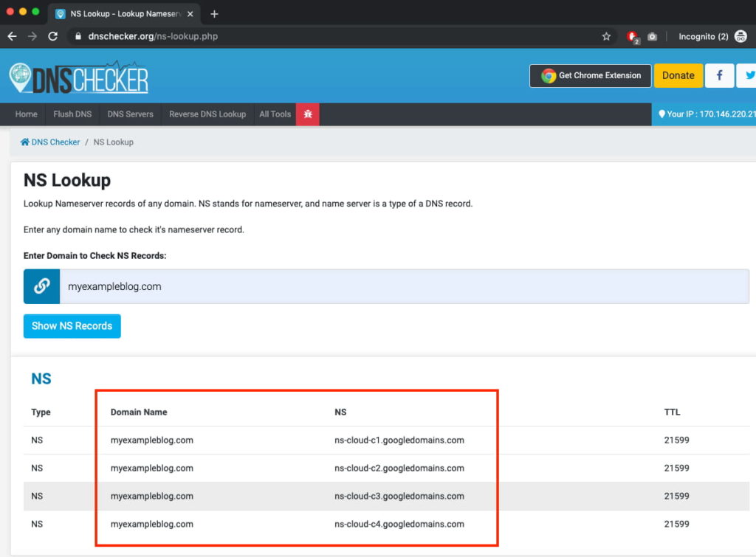Select the Flush DNS navigation link
Screen dimensions: 756x557
(x=72, y=114)
